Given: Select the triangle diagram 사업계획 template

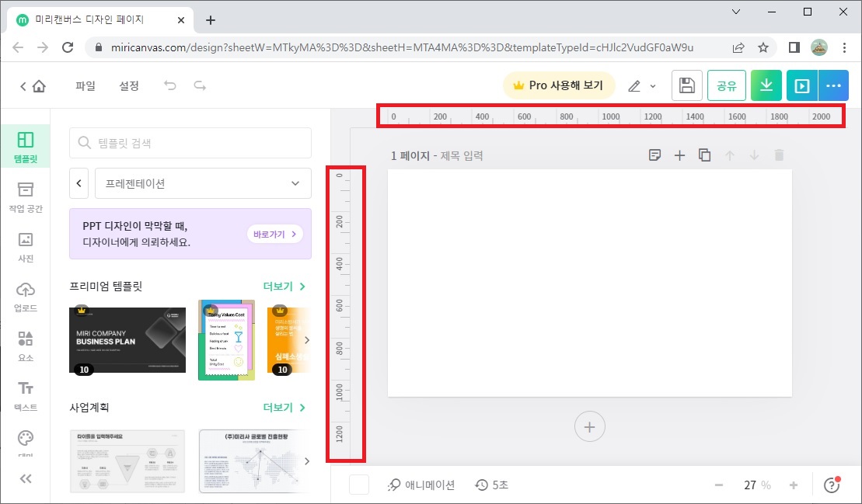Looking at the screenshot, I should pyautogui.click(x=127, y=461).
